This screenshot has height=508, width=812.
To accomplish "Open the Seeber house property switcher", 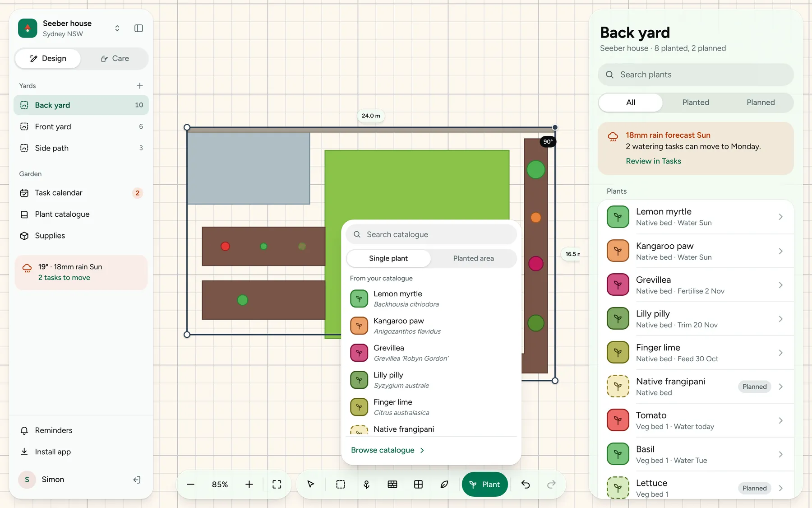I will point(117,28).
